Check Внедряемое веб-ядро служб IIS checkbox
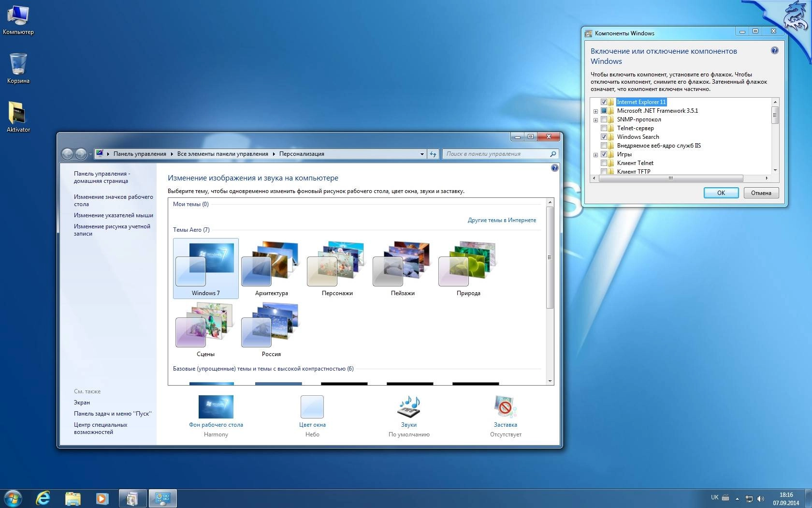812x508 pixels. coord(604,146)
